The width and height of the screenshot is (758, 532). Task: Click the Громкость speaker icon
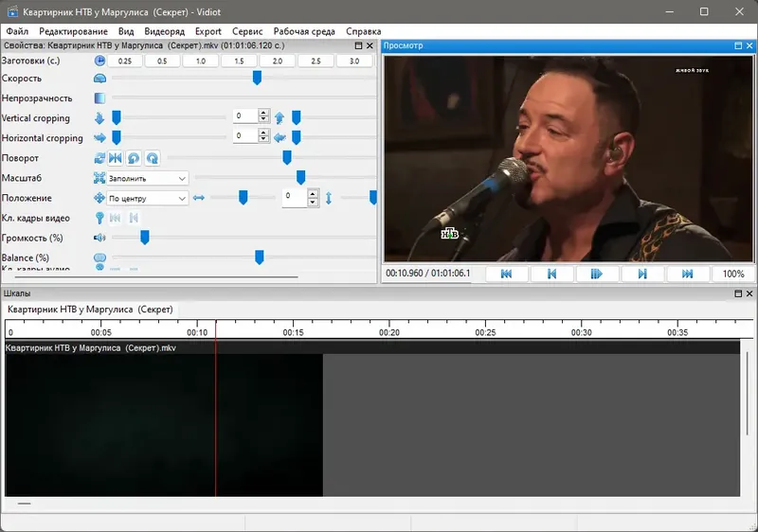click(99, 238)
